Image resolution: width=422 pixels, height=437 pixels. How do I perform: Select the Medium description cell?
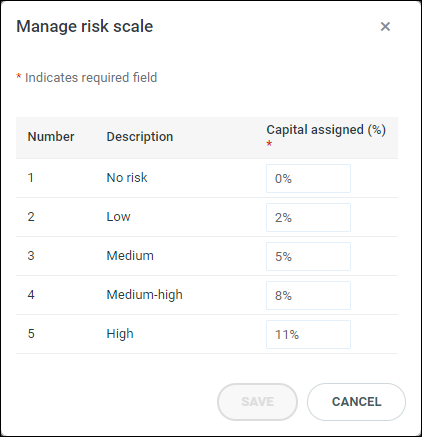(130, 256)
